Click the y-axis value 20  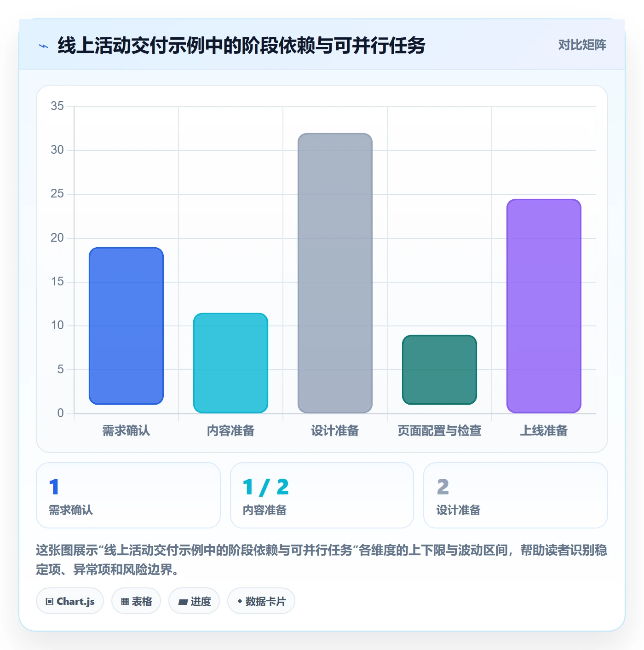tap(57, 238)
